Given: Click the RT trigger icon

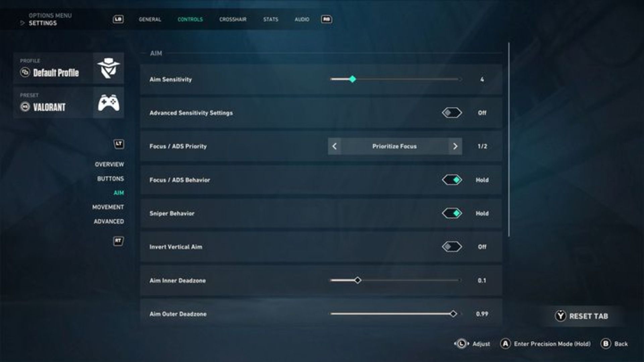Looking at the screenshot, I should (118, 241).
